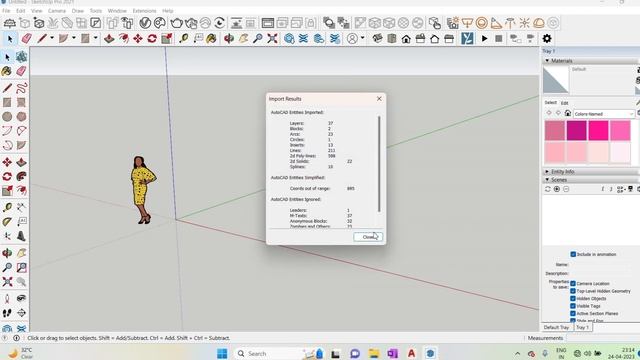The width and height of the screenshot is (640, 360).
Task: Open the Extensions menu
Action: pos(144,11)
